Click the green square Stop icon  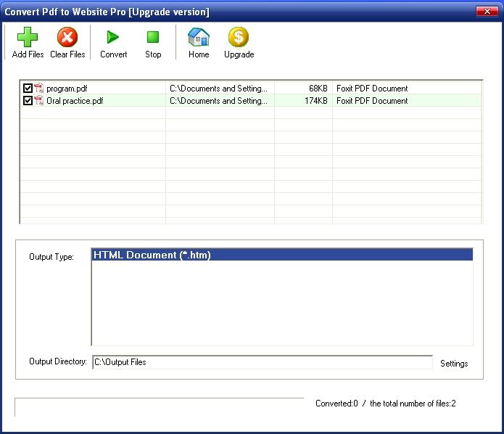[x=153, y=37]
